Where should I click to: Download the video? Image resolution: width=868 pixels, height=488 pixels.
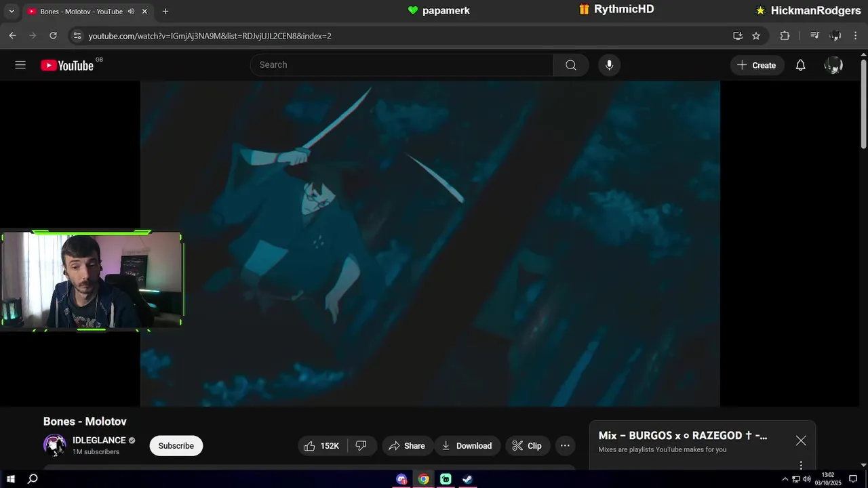tap(467, 445)
